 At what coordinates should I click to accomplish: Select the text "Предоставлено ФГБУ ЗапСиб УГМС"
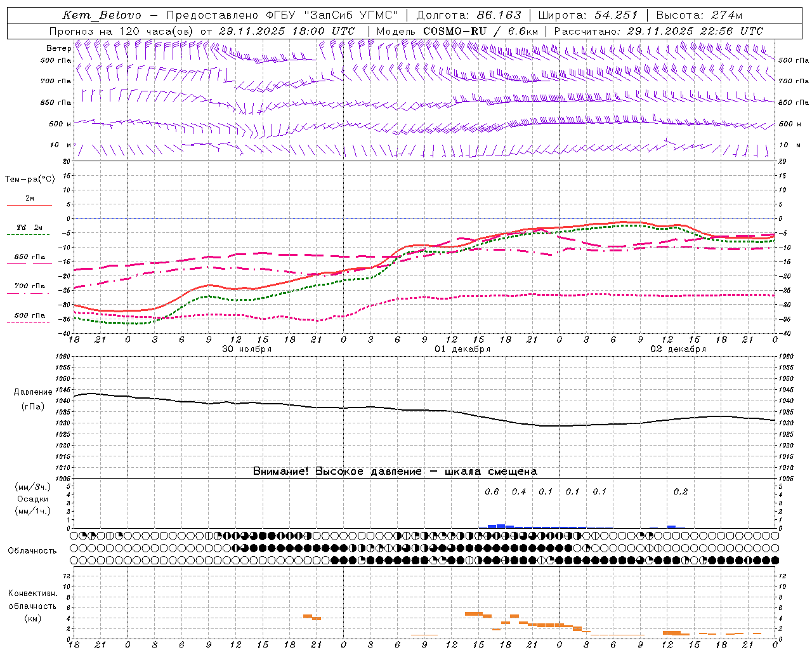[283, 15]
